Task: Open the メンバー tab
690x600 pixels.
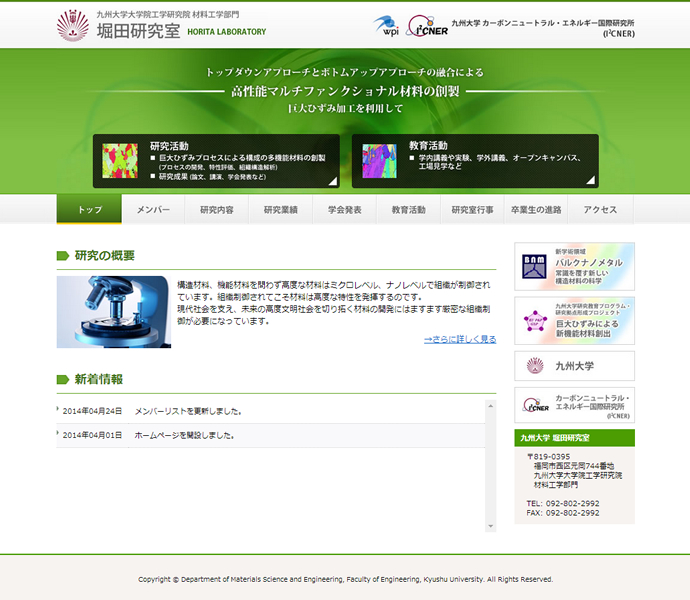Action: pyautogui.click(x=153, y=210)
